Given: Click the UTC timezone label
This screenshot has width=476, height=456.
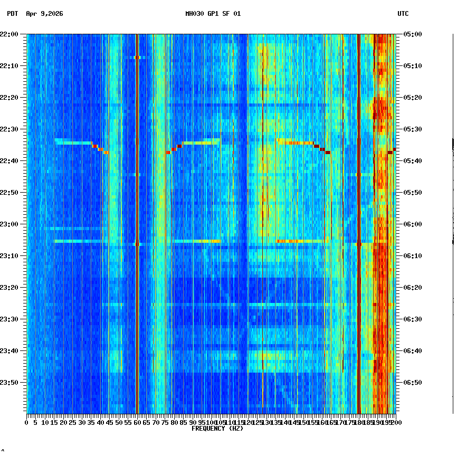Looking at the screenshot, I should [403, 14].
